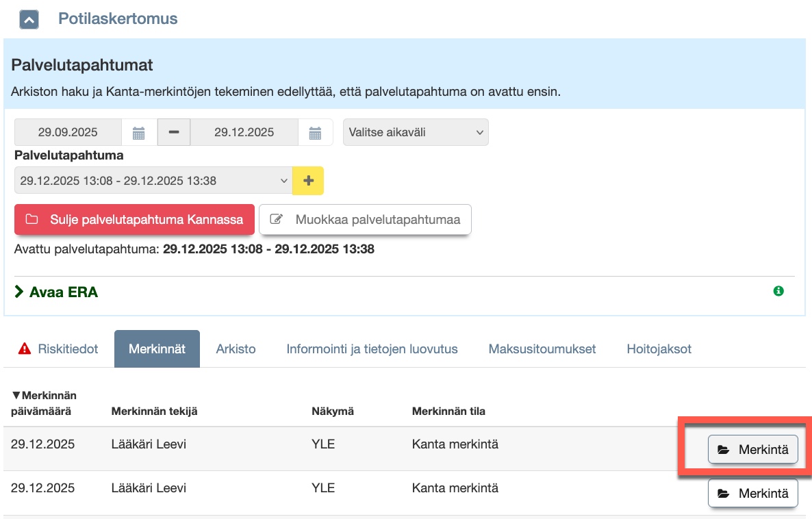Select the Maksusitoumukset tab
812x519 pixels.
pos(542,349)
